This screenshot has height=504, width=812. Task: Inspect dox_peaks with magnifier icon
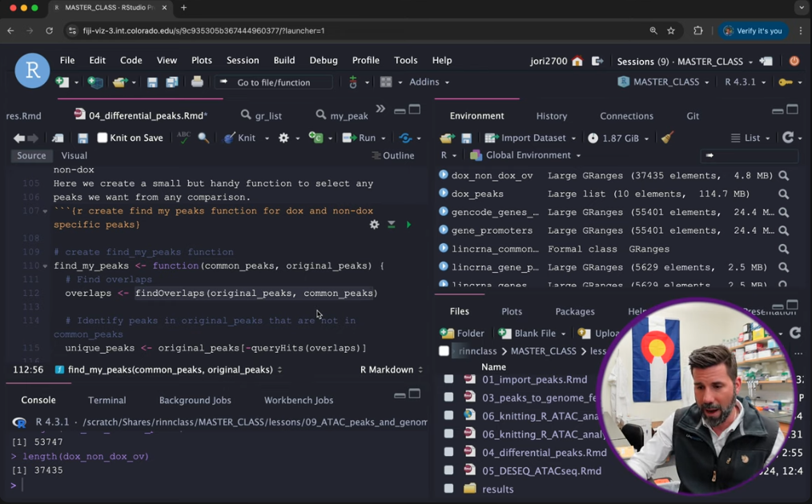coord(783,194)
